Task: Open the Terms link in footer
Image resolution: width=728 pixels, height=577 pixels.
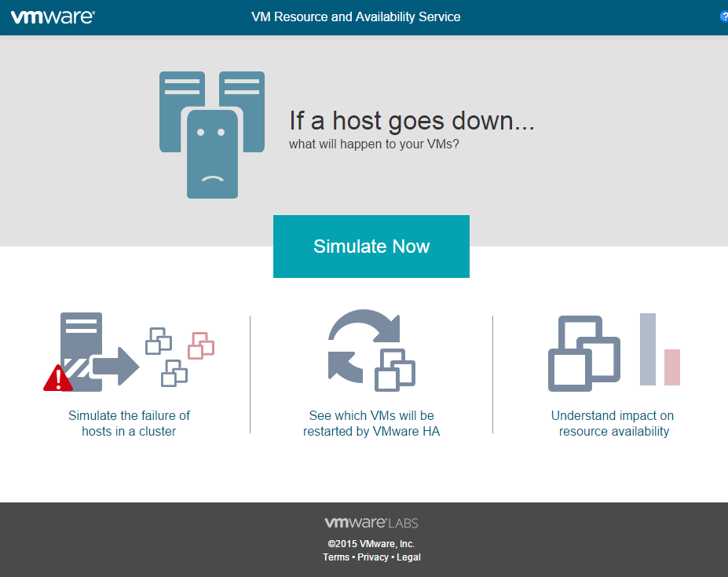Action: tap(335, 557)
